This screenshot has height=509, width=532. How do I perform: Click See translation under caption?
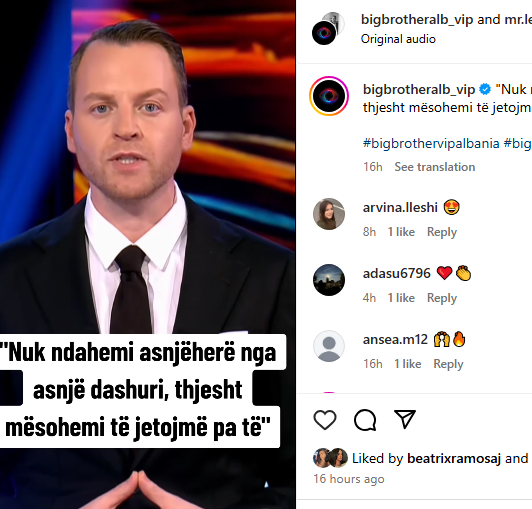point(435,167)
